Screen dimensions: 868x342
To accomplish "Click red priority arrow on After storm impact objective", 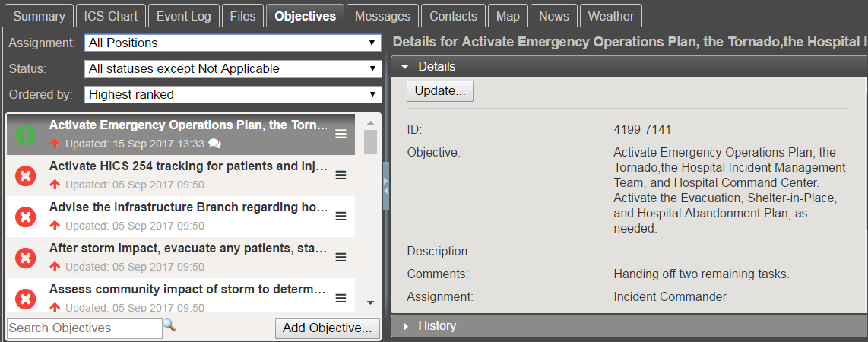I will 55,267.
